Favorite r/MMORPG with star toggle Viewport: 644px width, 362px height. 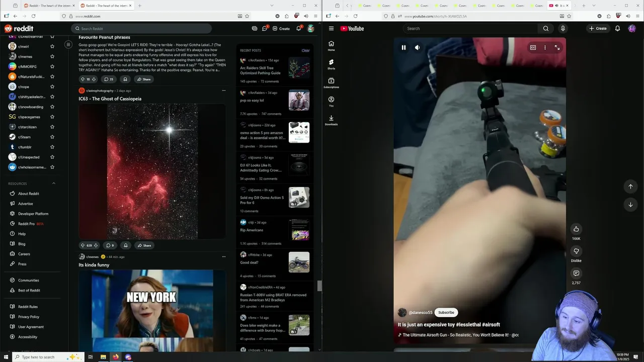point(52,66)
